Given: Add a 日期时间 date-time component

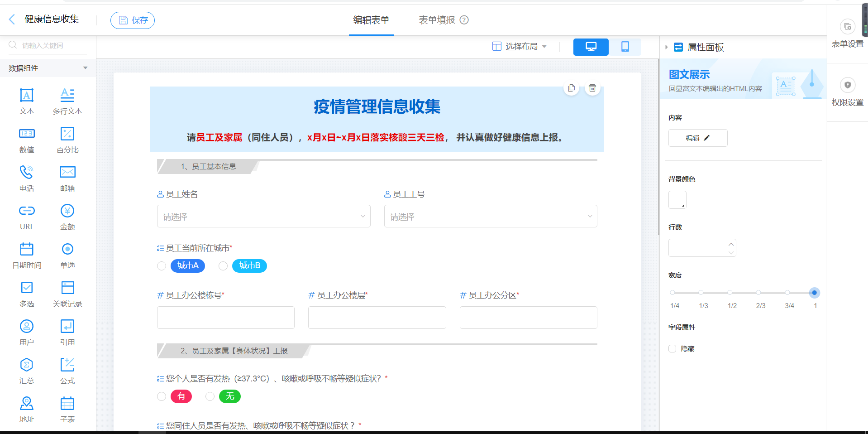Looking at the screenshot, I should 27,256.
